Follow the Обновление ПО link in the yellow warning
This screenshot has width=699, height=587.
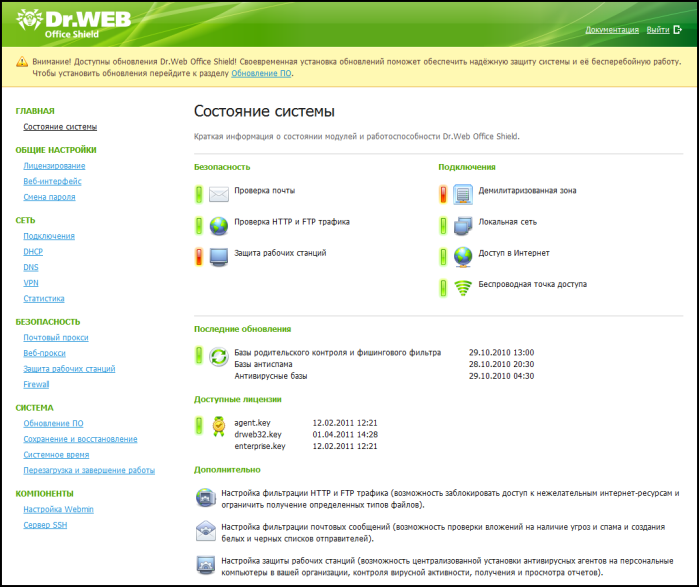tap(261, 73)
